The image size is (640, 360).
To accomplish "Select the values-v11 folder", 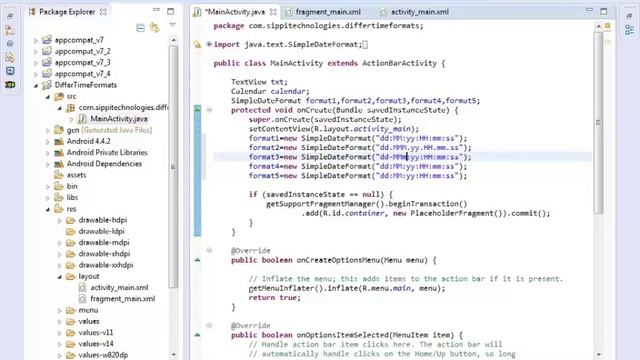I will [95, 333].
